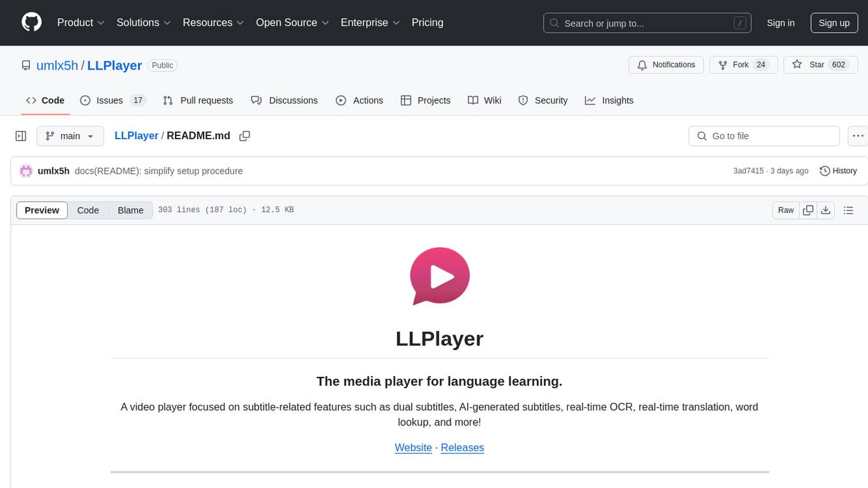The width and height of the screenshot is (868, 488).
Task: Click the Fork count 24
Action: tap(761, 65)
